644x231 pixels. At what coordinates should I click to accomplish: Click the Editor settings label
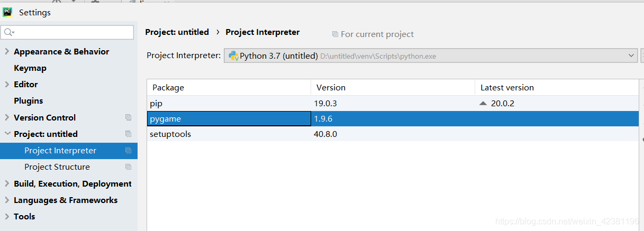point(26,84)
